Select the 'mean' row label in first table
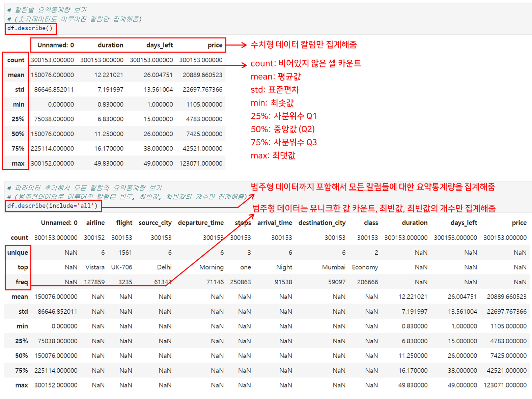This screenshot has height=399, width=532. 16,75
